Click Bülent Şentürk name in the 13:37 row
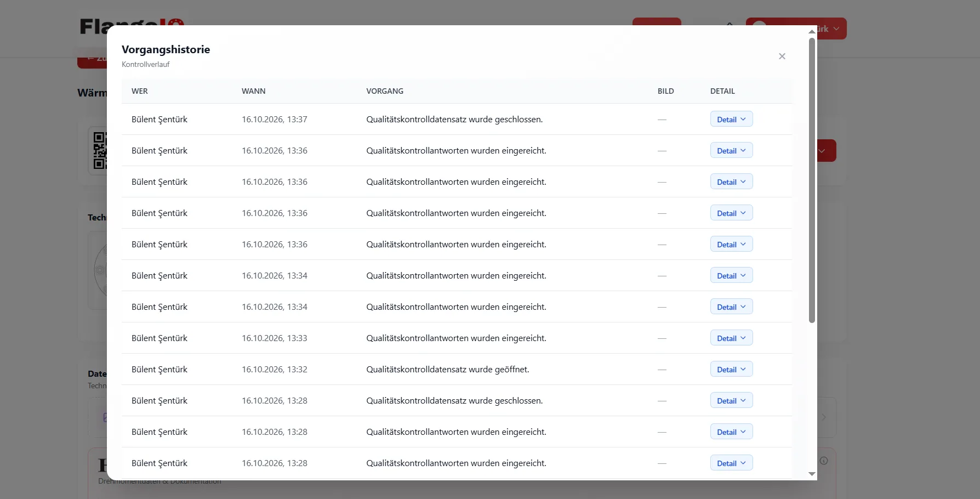The height and width of the screenshot is (499, 980). pyautogui.click(x=159, y=119)
